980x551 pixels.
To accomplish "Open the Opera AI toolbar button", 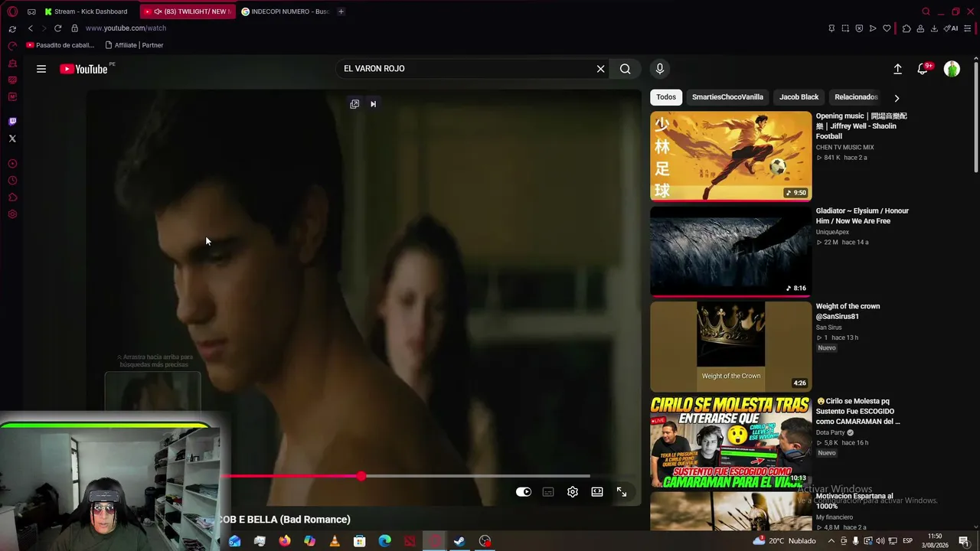I will (951, 28).
